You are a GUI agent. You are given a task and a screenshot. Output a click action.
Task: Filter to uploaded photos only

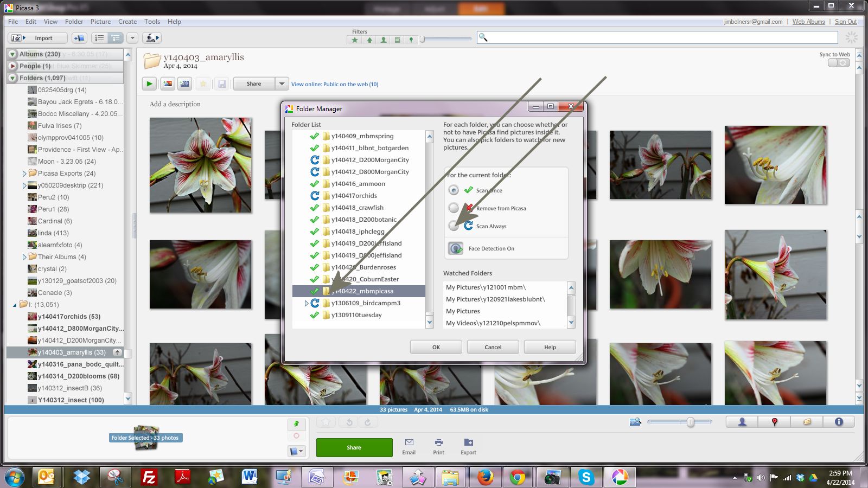pos(369,40)
